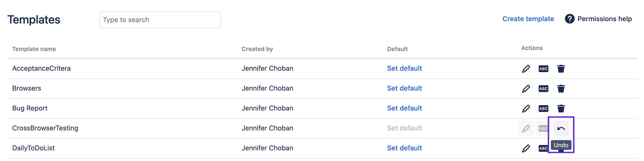Set DailyToDoList as default template
The width and height of the screenshot is (644, 161).
pos(404,148)
